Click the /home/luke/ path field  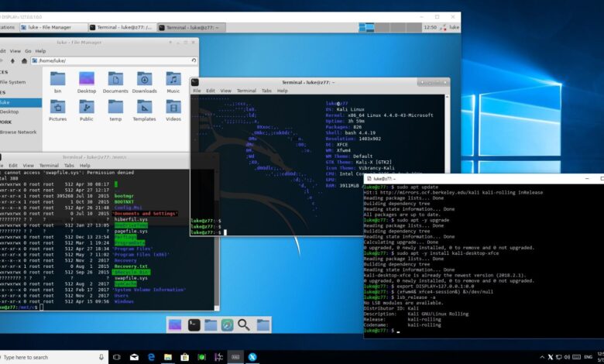pos(115,60)
